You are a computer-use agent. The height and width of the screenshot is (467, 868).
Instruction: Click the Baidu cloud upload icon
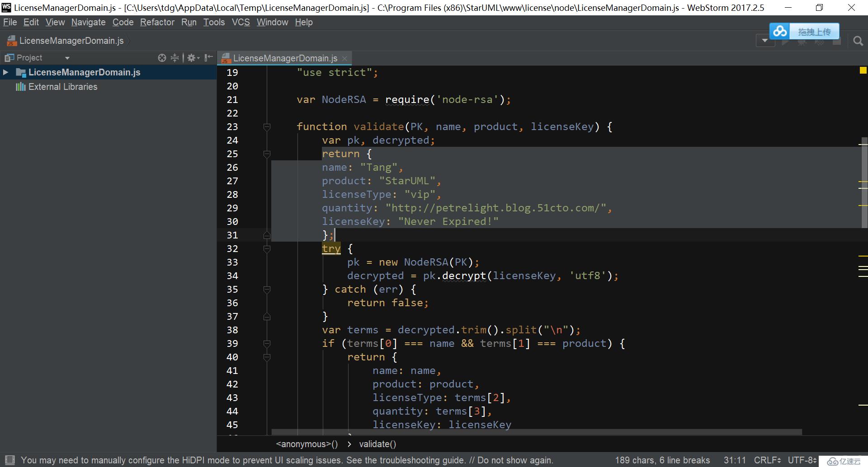coord(780,32)
